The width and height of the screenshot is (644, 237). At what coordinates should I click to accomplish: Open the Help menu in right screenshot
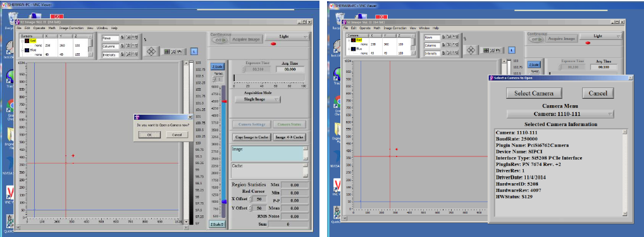(x=436, y=28)
